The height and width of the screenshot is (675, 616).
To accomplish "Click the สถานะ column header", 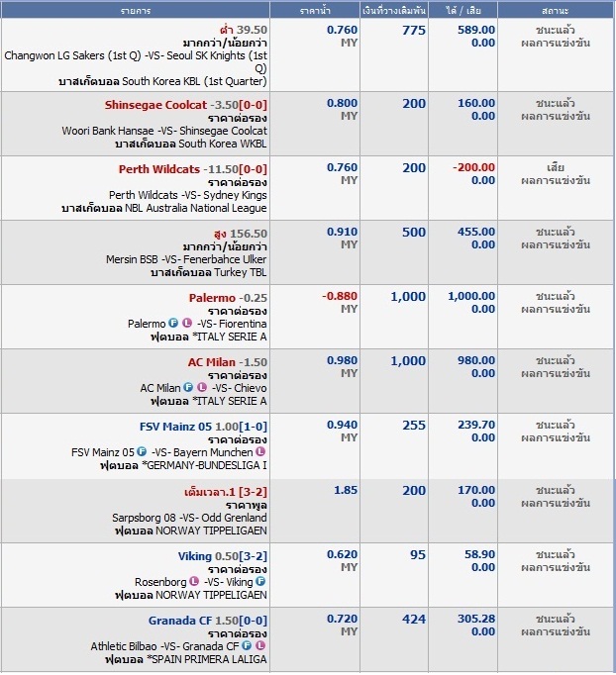I will (x=556, y=10).
